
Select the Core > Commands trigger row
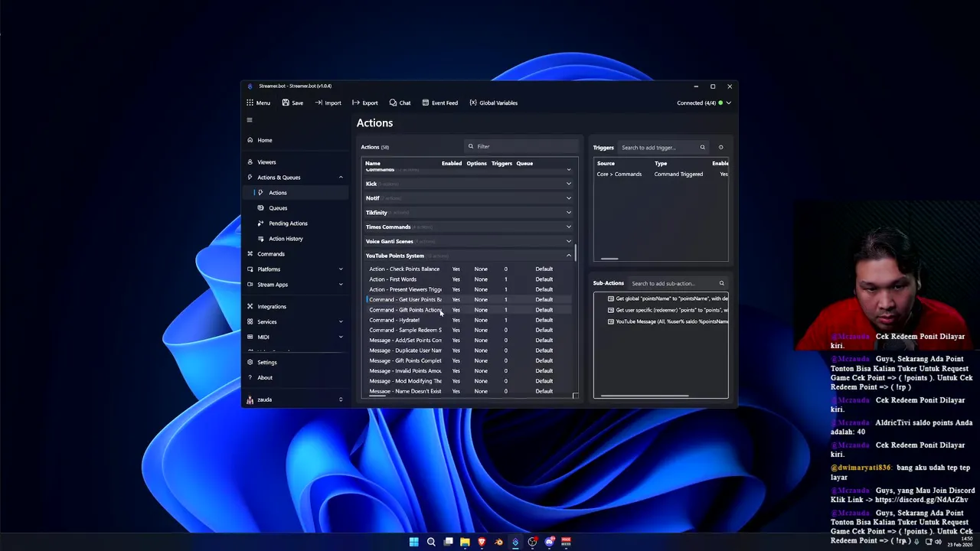point(661,174)
